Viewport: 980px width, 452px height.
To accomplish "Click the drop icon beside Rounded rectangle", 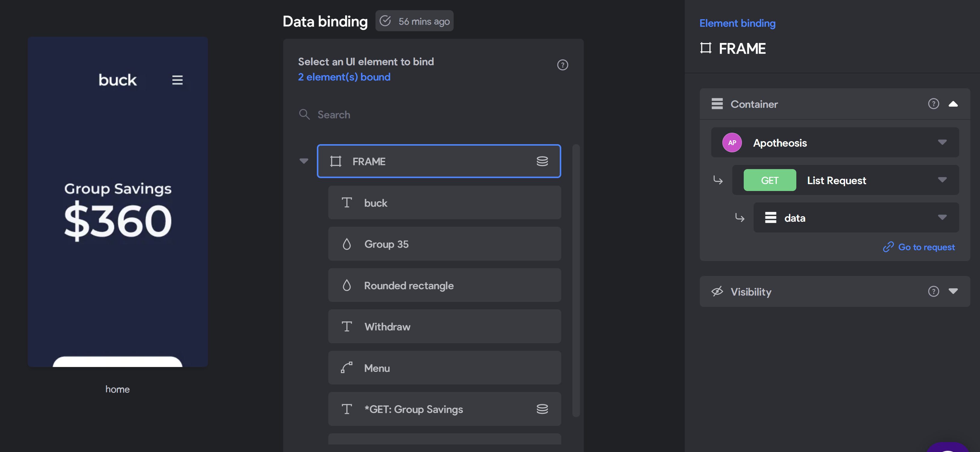I will point(347,285).
